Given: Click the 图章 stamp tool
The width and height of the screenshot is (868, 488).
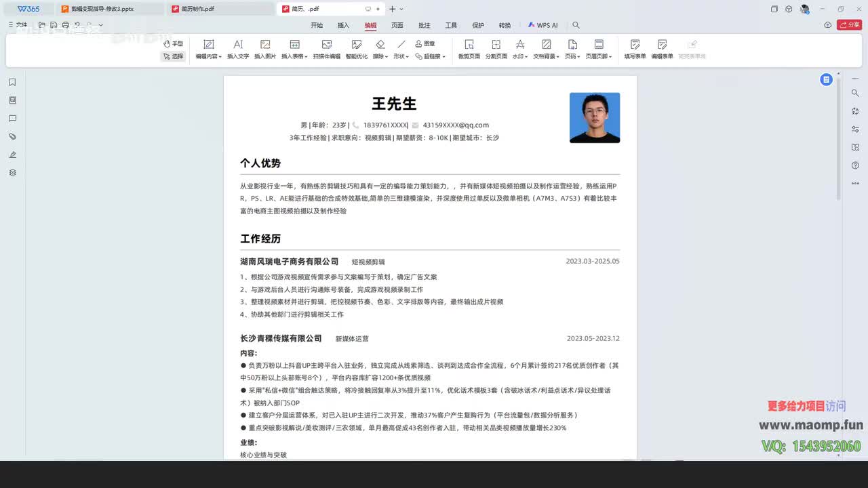Looking at the screenshot, I should click(425, 43).
